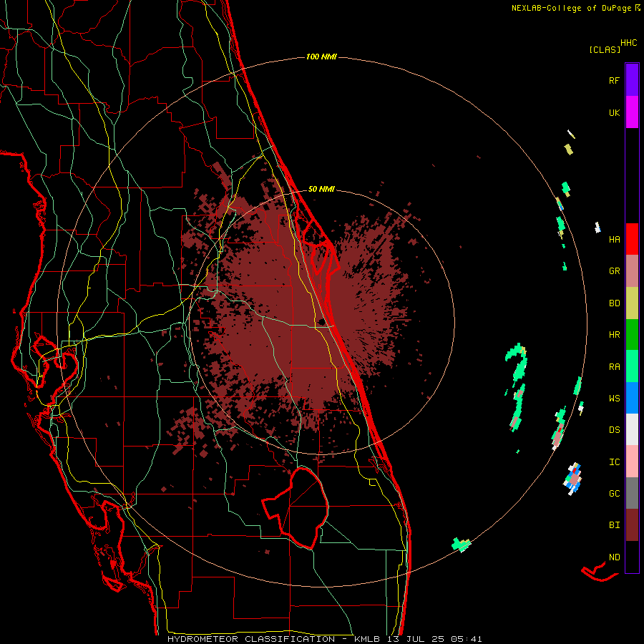Click the 50 NMI range ring label
Viewport: 644px width, 644px height.
[x=321, y=189]
